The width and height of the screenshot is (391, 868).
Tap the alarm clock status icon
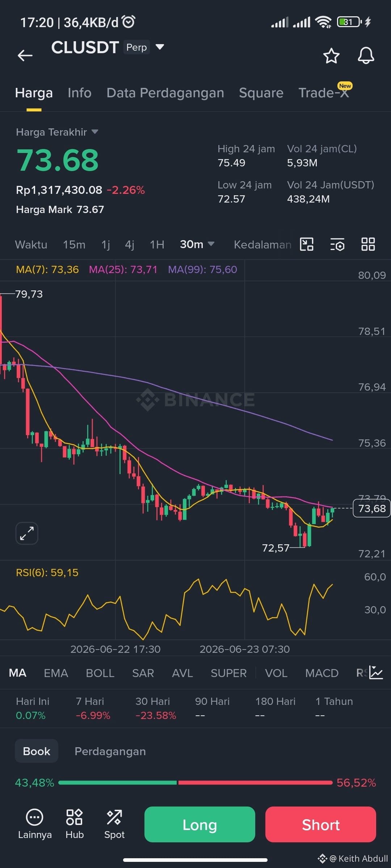129,22
